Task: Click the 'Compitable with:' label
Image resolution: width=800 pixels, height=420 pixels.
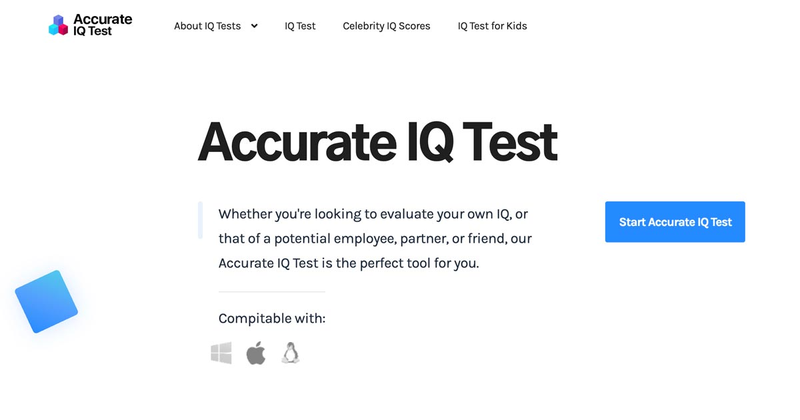Action: click(272, 319)
